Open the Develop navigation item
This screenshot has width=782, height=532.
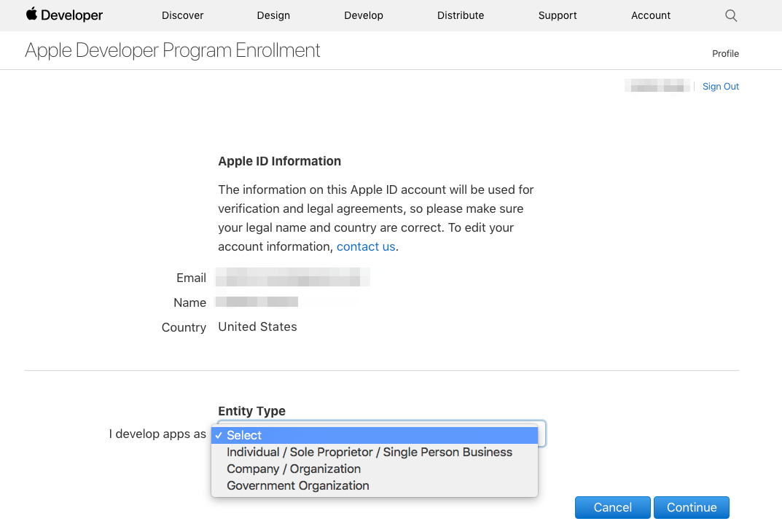pyautogui.click(x=364, y=15)
